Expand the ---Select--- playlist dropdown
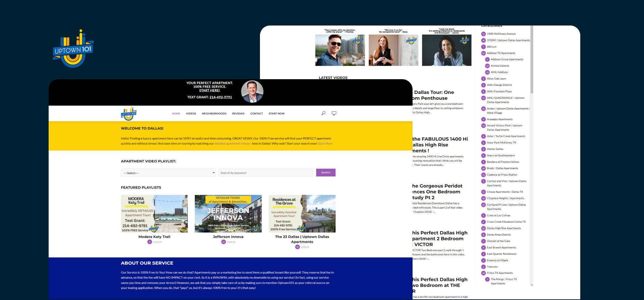Viewport: 644px width, 300px height. 168,173
